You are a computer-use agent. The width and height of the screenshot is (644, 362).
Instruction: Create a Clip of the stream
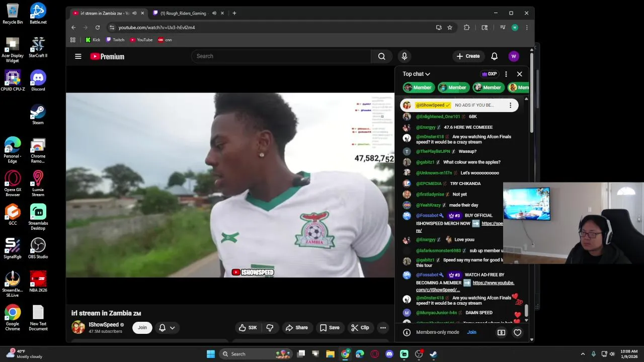(x=360, y=328)
